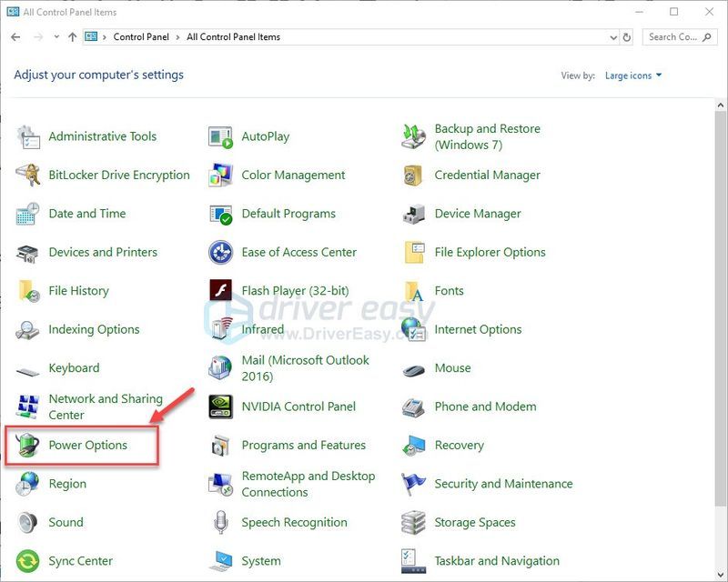Click the AutoPlay icon

(220, 137)
